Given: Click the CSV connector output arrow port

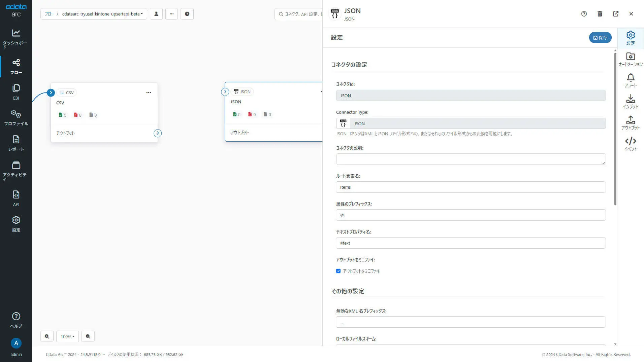Looking at the screenshot, I should coord(158,133).
